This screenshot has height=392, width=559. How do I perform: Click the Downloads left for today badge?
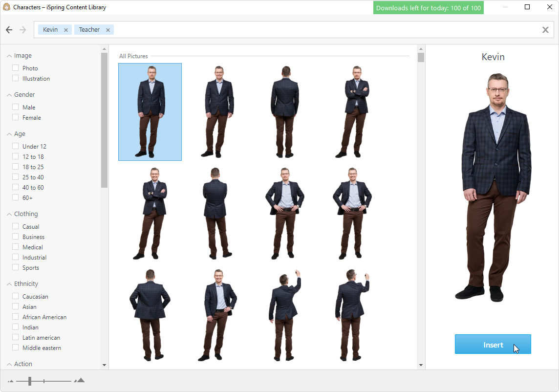(428, 8)
